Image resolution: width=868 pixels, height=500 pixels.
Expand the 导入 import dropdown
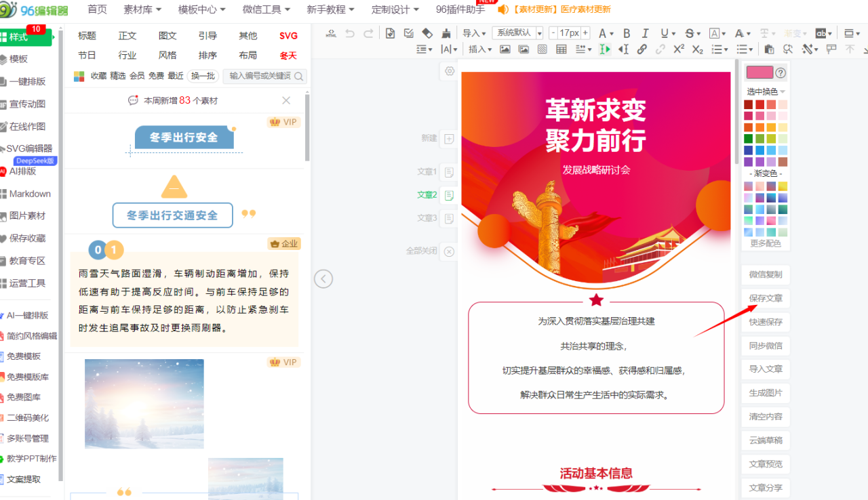tap(474, 33)
